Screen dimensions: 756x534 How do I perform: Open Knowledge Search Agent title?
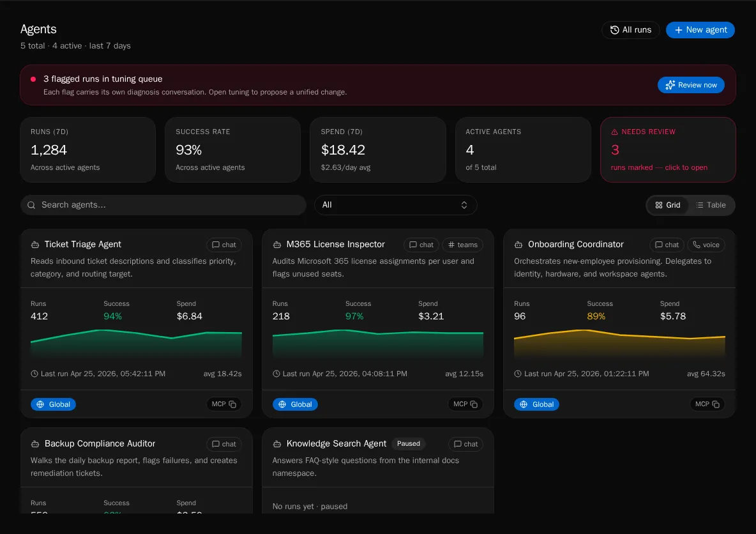(x=336, y=444)
